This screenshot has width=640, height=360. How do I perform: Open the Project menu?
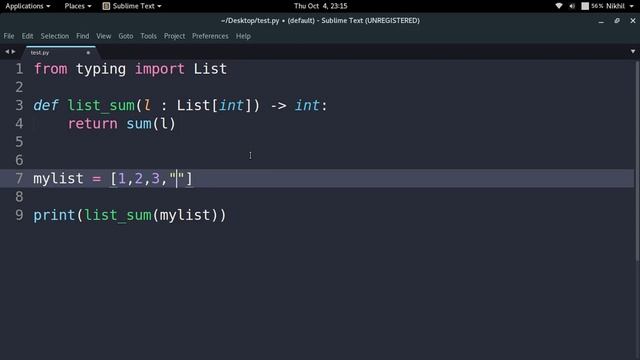click(174, 36)
